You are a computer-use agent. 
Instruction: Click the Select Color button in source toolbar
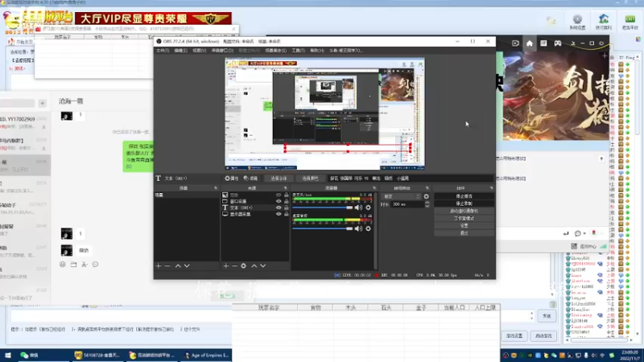[311, 179]
